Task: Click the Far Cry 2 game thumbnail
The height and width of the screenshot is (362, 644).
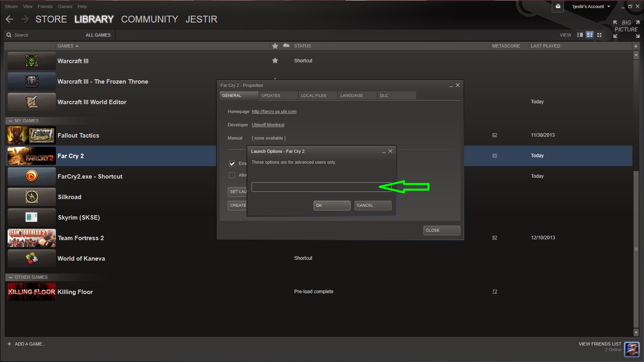Action: (x=32, y=156)
